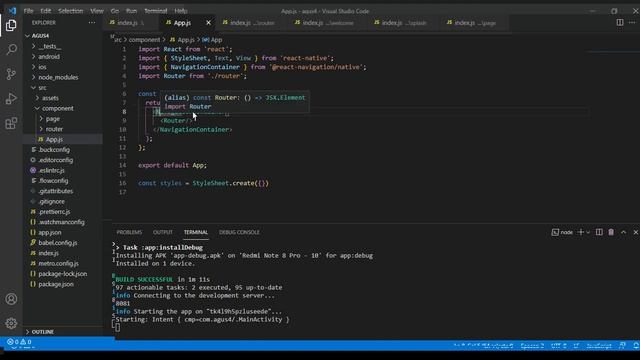Open app.json file
640x360 pixels.
pos(62,232)
